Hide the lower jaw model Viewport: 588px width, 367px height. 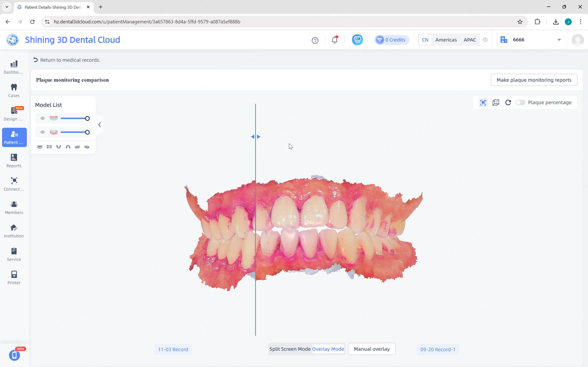tap(42, 132)
